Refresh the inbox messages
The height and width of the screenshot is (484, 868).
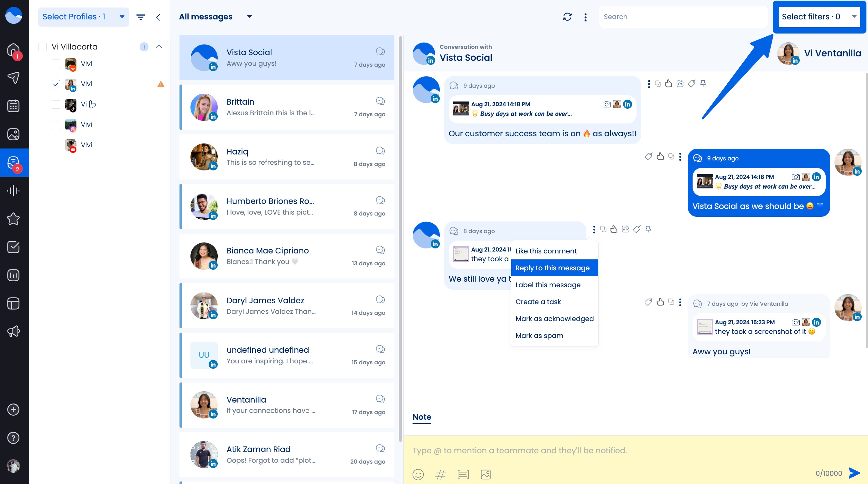[567, 17]
